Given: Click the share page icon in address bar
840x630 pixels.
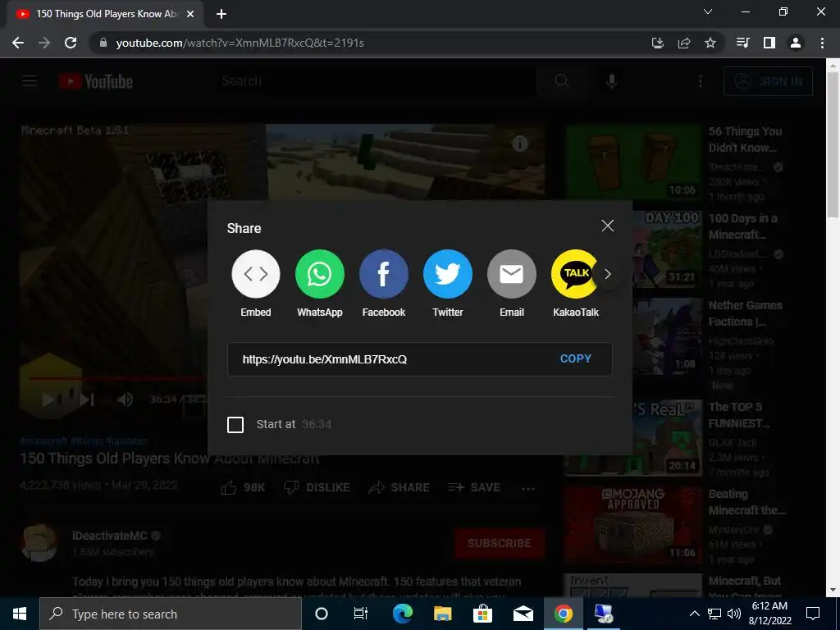Looking at the screenshot, I should [684, 43].
